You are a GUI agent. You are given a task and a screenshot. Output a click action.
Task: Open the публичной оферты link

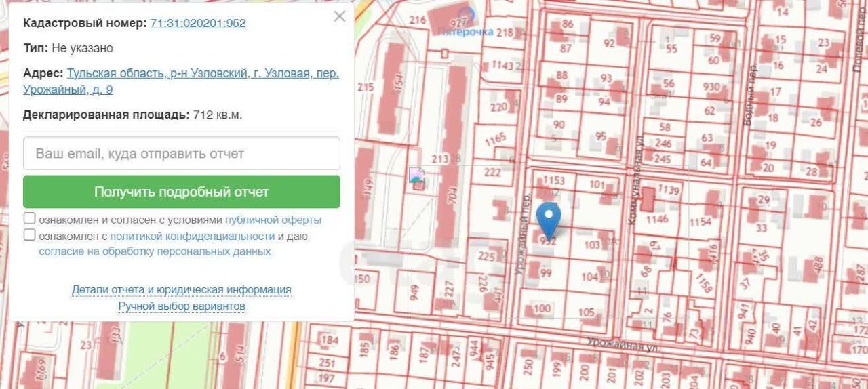click(273, 220)
